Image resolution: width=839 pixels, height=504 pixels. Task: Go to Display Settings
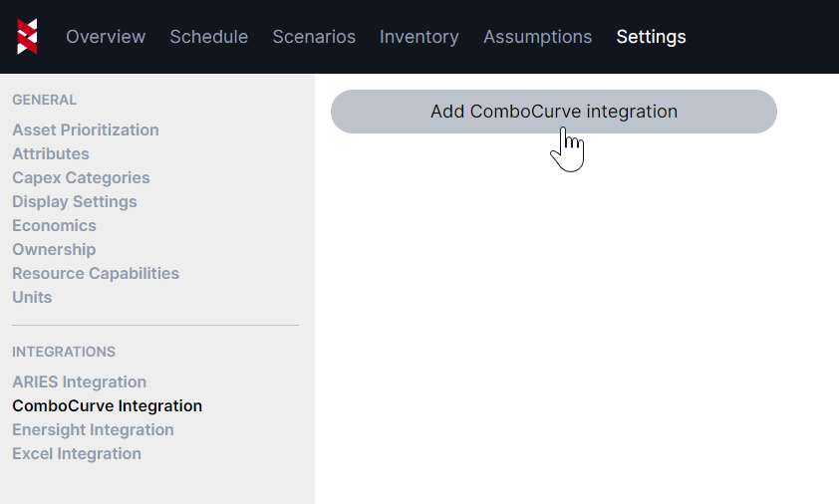coord(75,202)
